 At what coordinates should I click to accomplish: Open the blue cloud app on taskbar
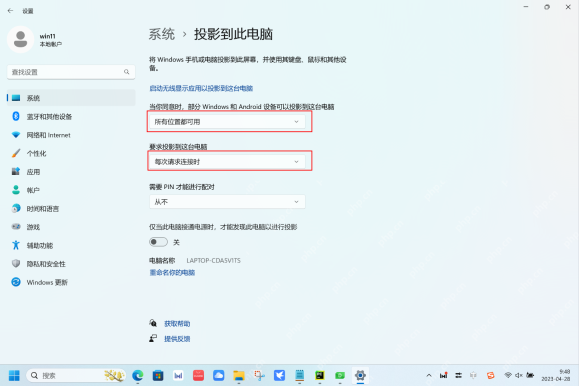pos(218,376)
